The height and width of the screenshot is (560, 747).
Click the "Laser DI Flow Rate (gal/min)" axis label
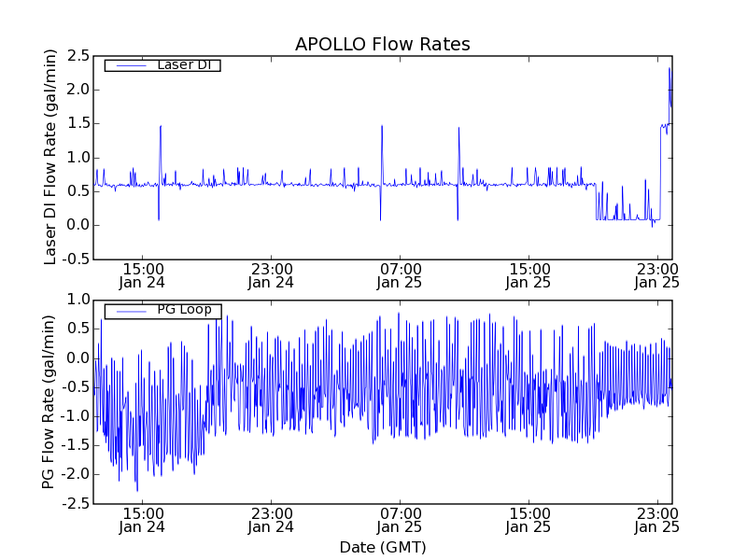coord(50,157)
